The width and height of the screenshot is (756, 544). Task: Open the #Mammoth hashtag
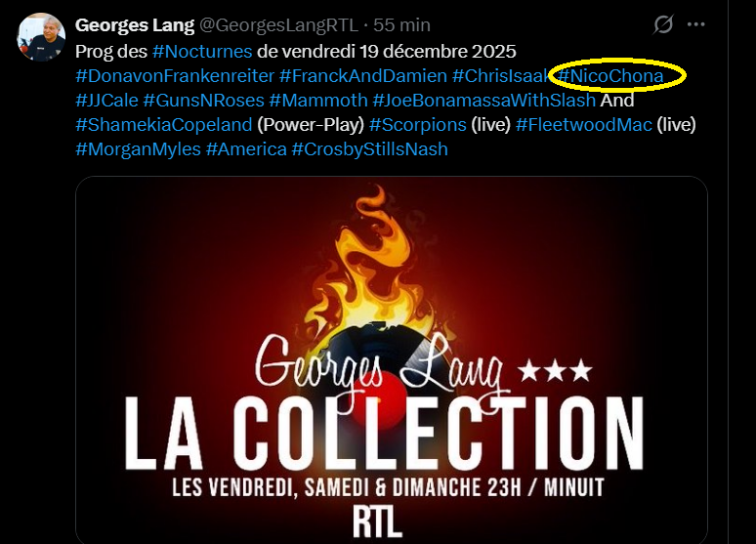[318, 101]
